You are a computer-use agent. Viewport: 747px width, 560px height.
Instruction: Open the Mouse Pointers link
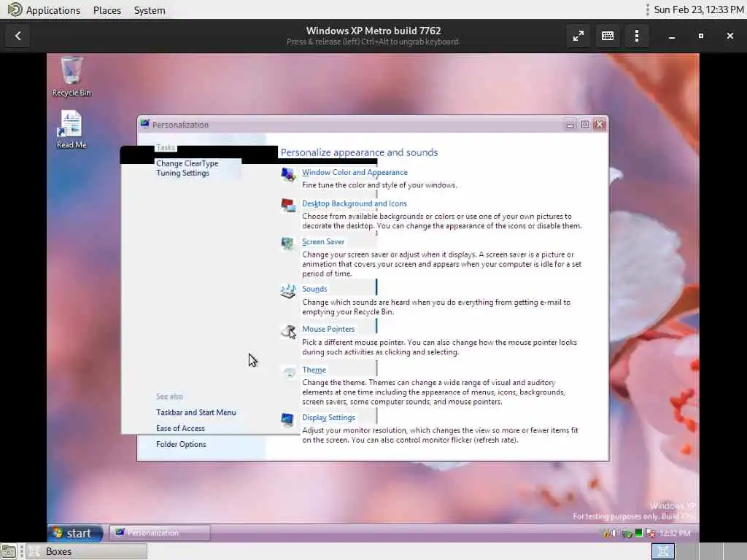tap(328, 329)
